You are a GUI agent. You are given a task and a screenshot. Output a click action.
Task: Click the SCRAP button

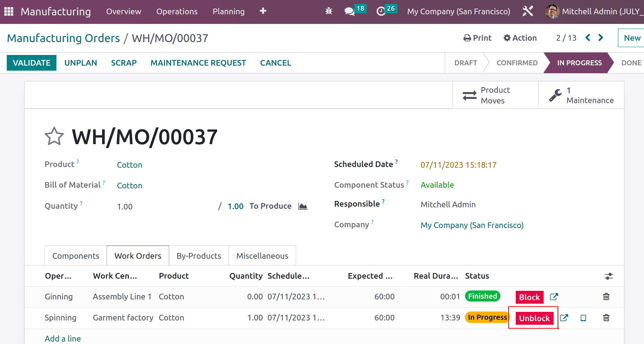tap(124, 63)
